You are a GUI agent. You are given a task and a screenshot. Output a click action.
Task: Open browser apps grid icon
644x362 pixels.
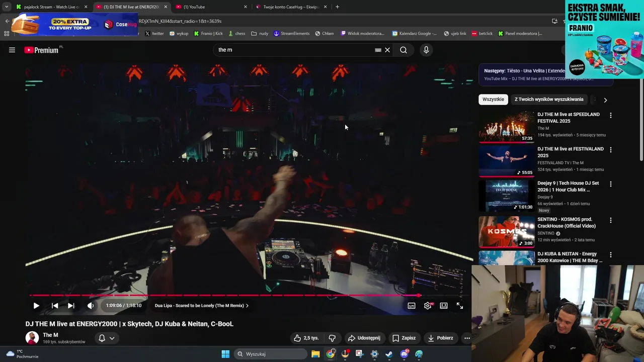coord(7,34)
